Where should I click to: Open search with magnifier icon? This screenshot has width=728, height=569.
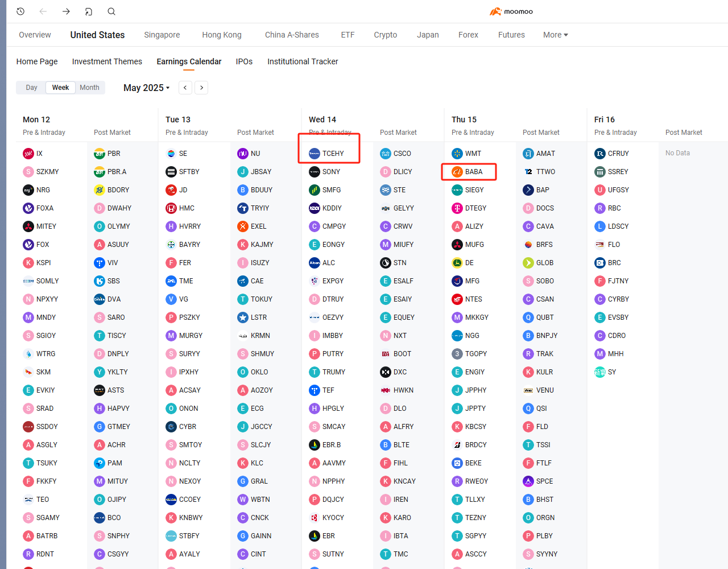pyautogui.click(x=111, y=11)
